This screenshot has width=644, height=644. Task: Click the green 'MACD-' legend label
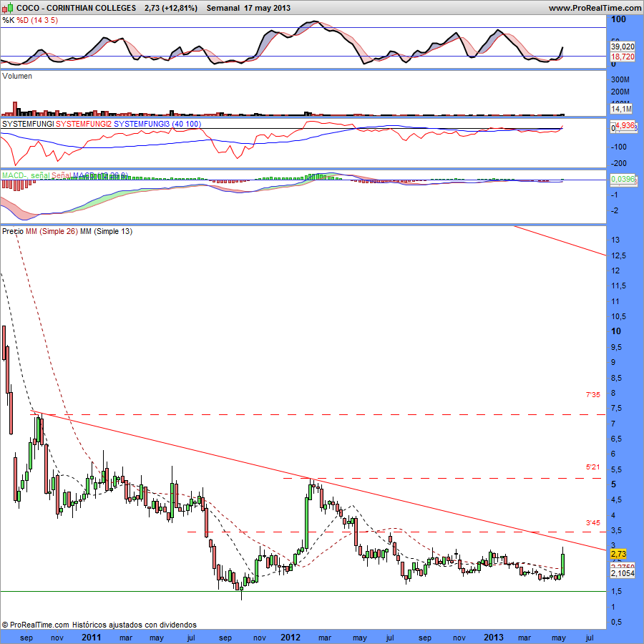click(14, 175)
